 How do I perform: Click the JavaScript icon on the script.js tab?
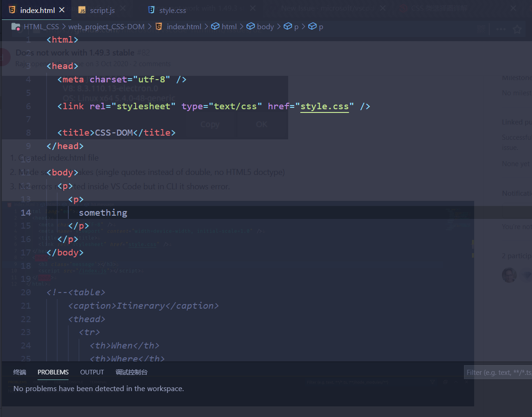pos(83,9)
